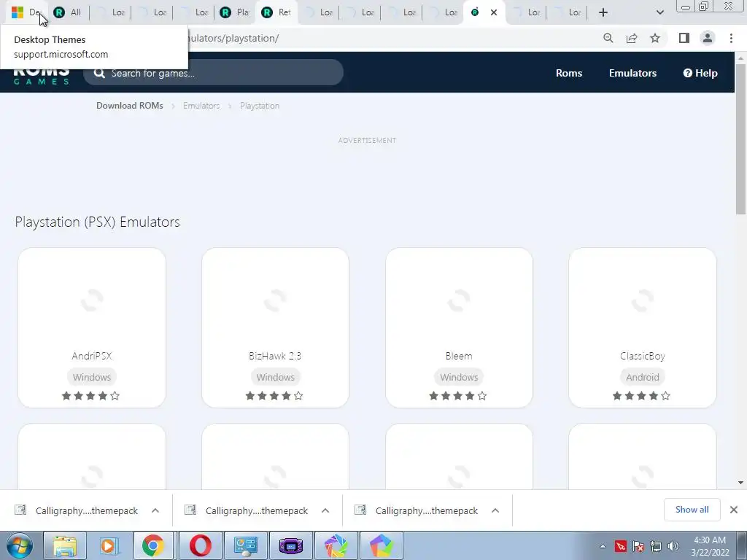Click the search magnifier icon in site header
This screenshot has height=560, width=747.
[99, 73]
